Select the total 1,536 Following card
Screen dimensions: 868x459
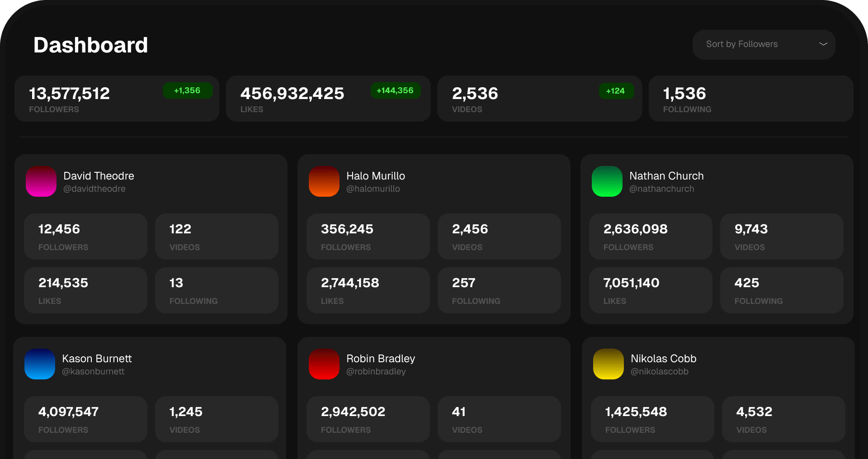point(750,99)
